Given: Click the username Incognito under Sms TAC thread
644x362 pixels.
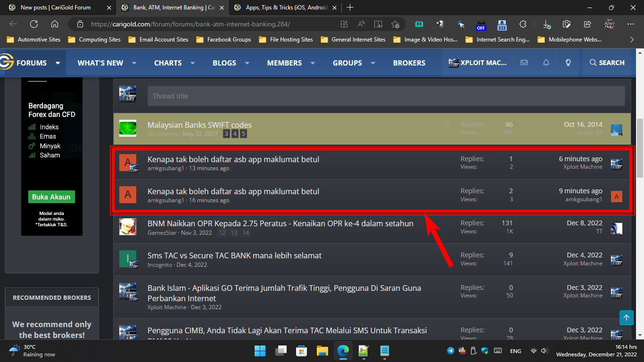Looking at the screenshot, I should [160, 265].
